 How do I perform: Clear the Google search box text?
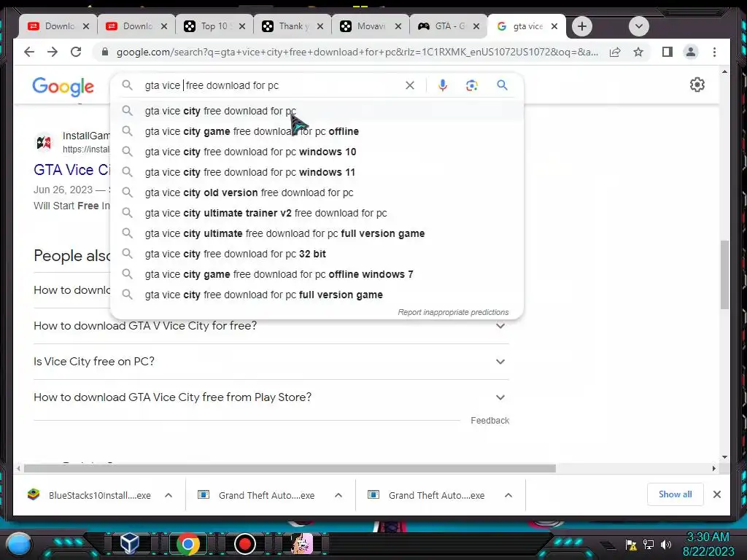[x=410, y=85]
